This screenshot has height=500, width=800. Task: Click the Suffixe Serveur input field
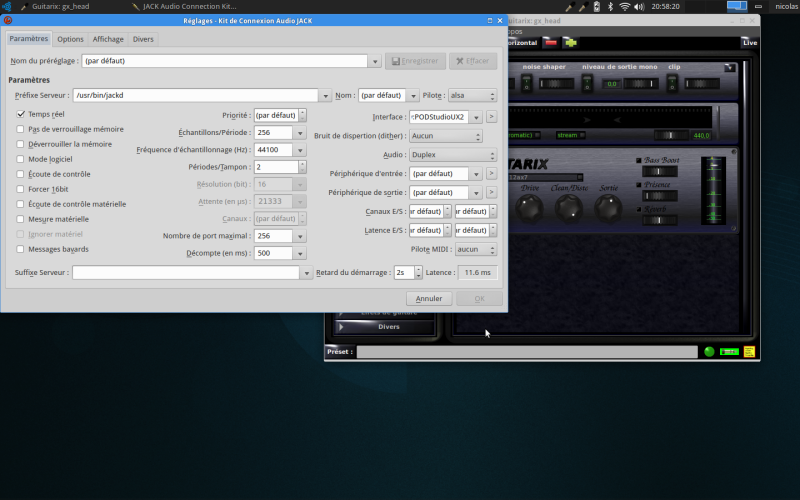coord(186,272)
